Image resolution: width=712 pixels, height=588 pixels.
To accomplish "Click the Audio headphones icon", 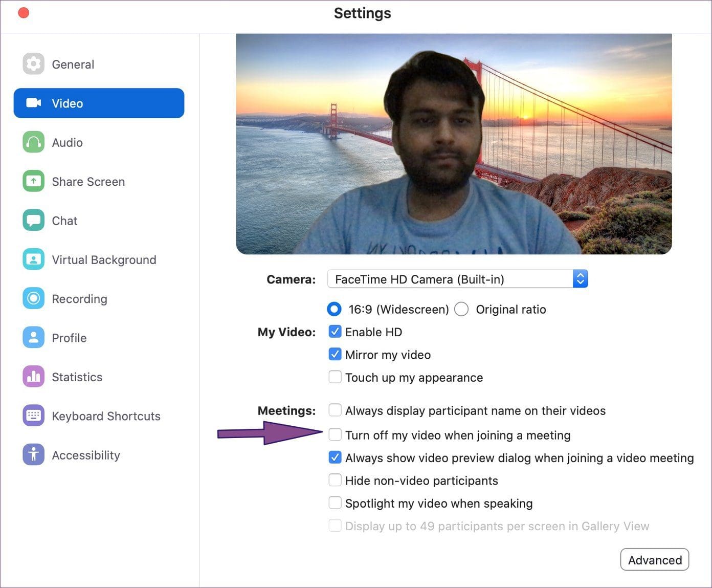I will 33,142.
